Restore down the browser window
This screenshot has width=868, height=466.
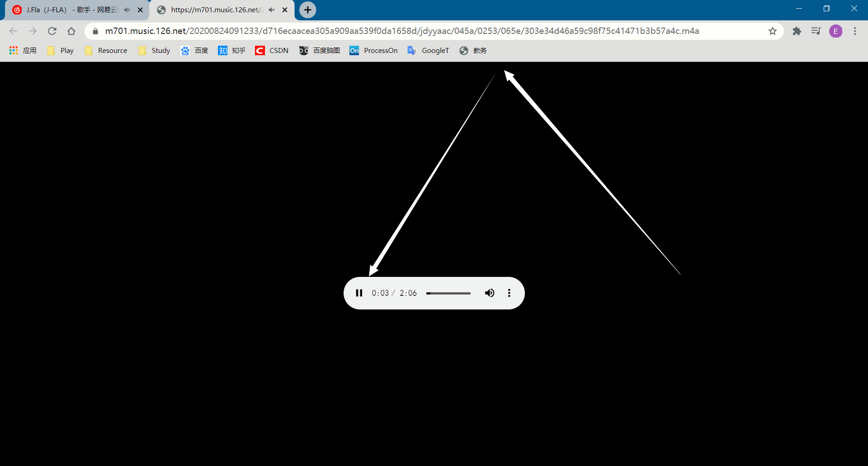pyautogui.click(x=826, y=9)
